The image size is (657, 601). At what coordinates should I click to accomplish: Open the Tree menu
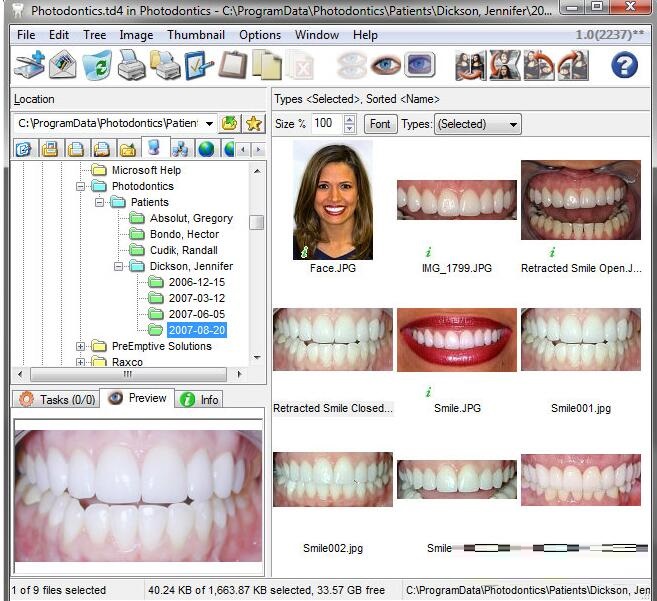pyautogui.click(x=94, y=35)
